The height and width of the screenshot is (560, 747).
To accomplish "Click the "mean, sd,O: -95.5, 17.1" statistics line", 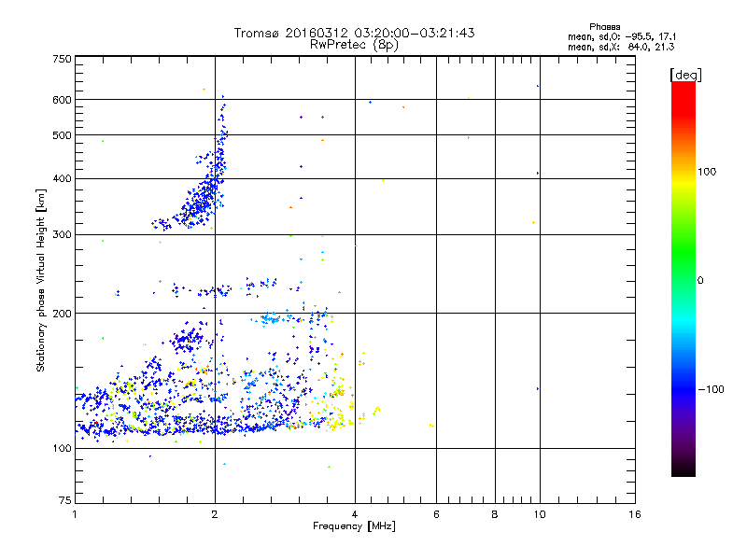I will click(622, 36).
